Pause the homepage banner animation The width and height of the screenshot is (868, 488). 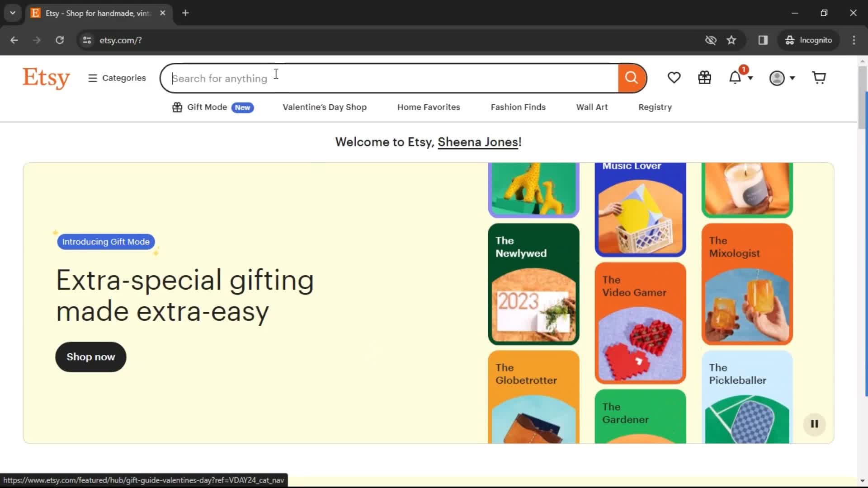814,424
